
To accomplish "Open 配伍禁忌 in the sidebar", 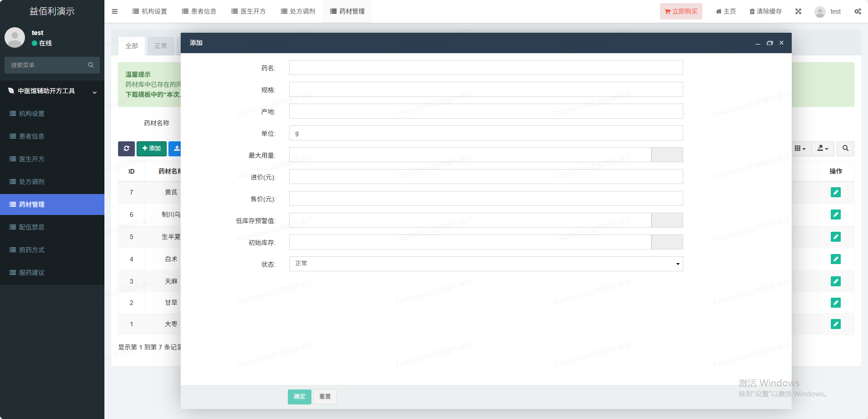I will coord(32,227).
